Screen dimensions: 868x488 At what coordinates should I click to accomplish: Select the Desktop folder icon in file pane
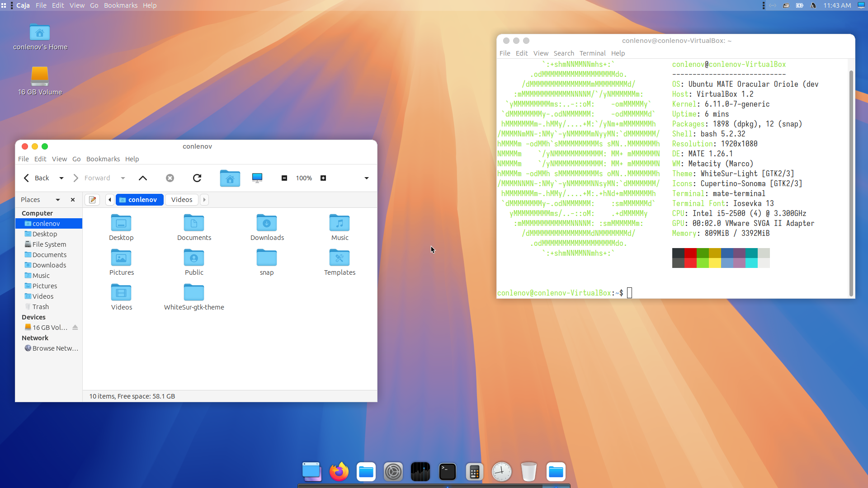(x=121, y=223)
